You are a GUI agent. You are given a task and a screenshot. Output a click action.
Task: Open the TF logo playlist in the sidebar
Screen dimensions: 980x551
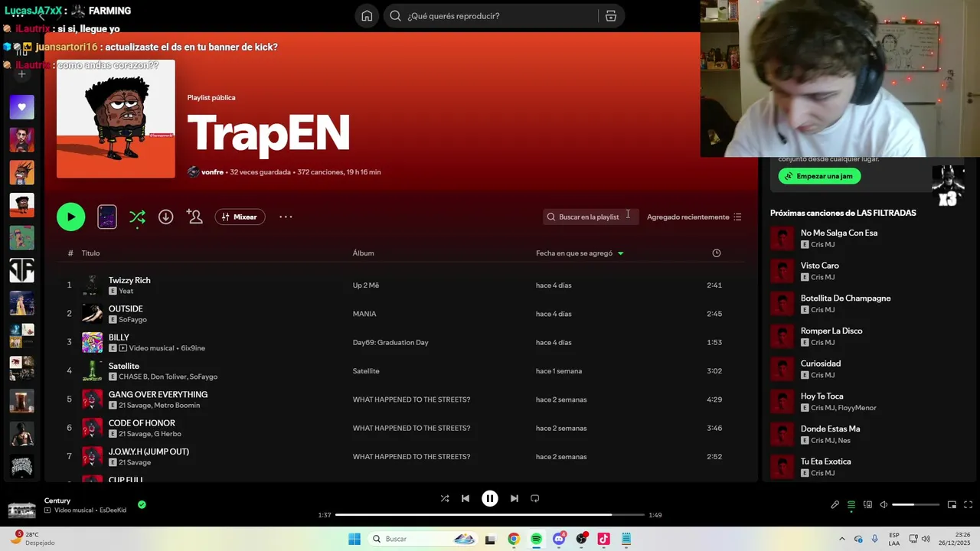click(21, 270)
